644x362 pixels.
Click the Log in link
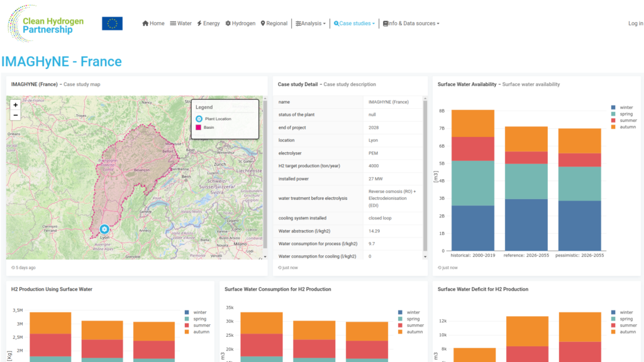635,23
